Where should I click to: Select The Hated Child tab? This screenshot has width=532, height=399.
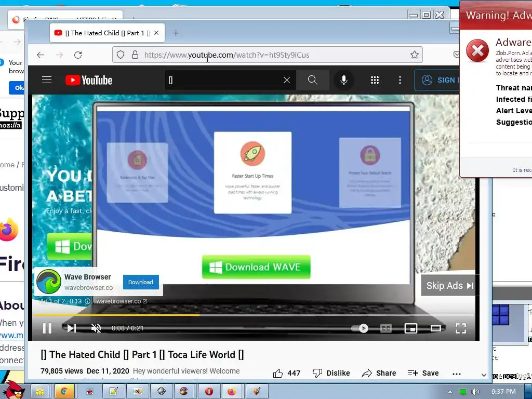pos(107,33)
